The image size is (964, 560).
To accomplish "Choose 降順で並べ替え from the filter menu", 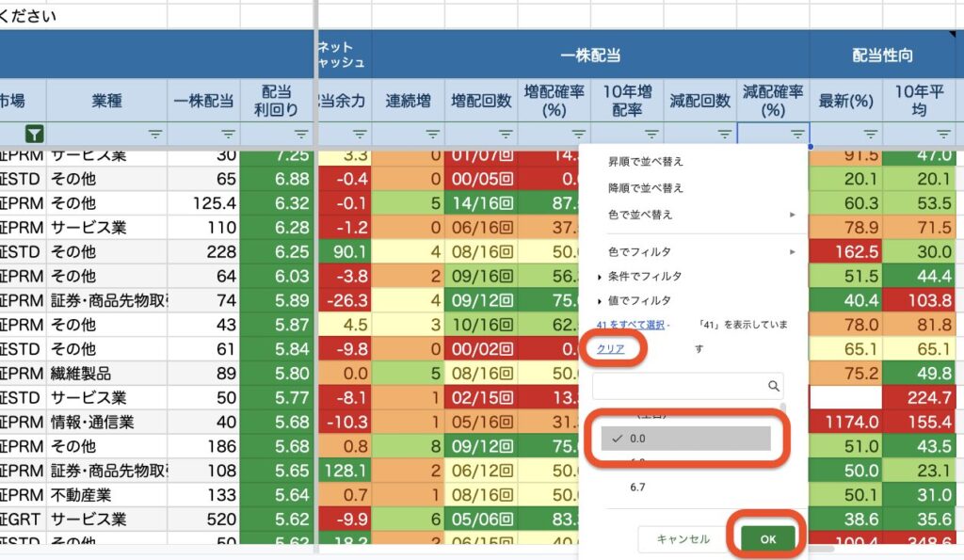I will click(646, 188).
